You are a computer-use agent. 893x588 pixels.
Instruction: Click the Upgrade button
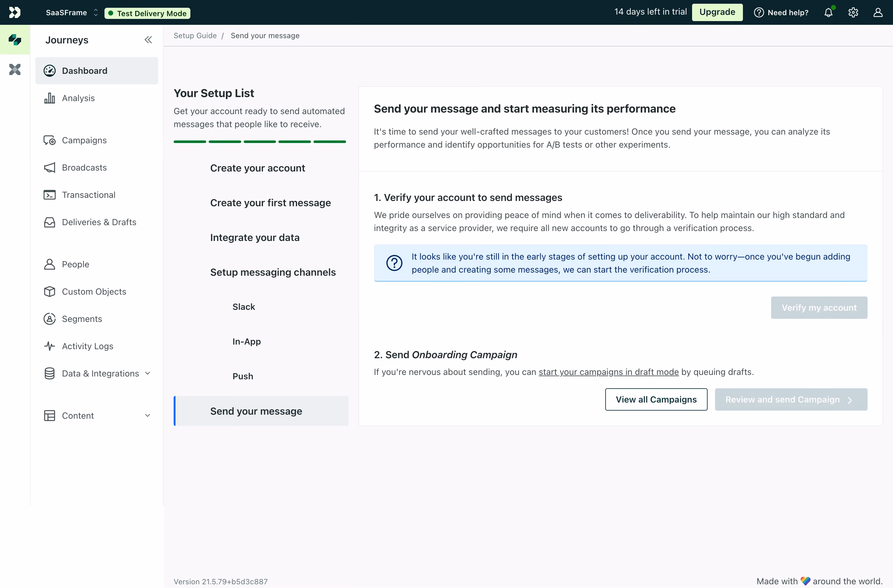point(717,12)
